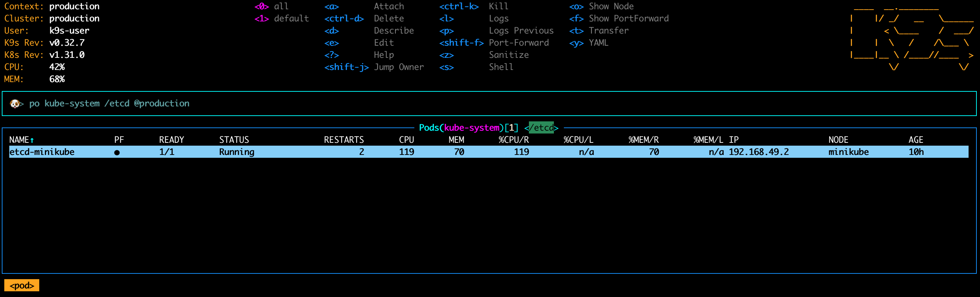Click the K8s Rev v1.31.0 value
980x297 pixels.
click(67, 55)
